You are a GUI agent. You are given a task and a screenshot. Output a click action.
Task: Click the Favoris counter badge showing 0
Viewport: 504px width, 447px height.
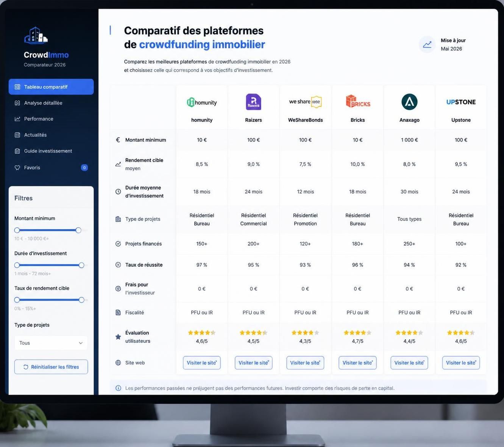84,168
